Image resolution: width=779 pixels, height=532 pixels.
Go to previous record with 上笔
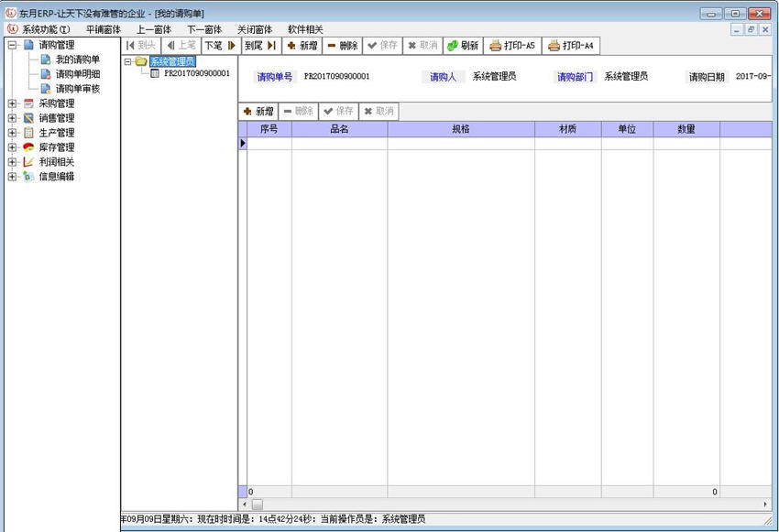pos(181,46)
